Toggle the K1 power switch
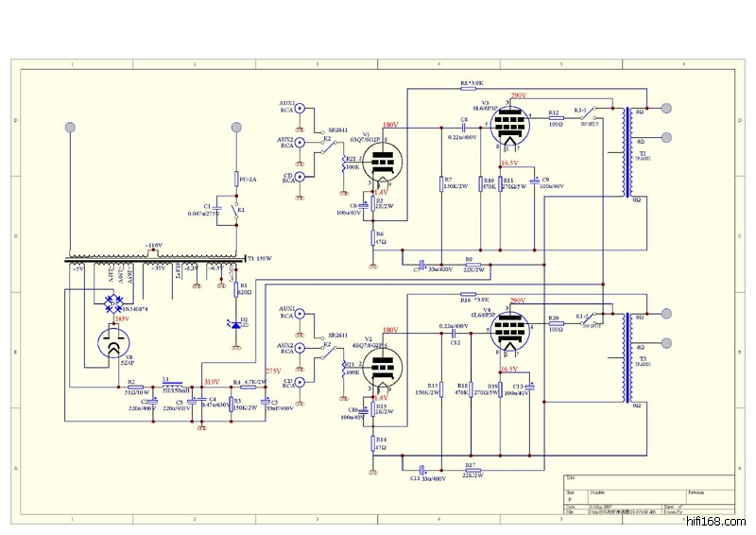This screenshot has width=756, height=535. (x=236, y=210)
